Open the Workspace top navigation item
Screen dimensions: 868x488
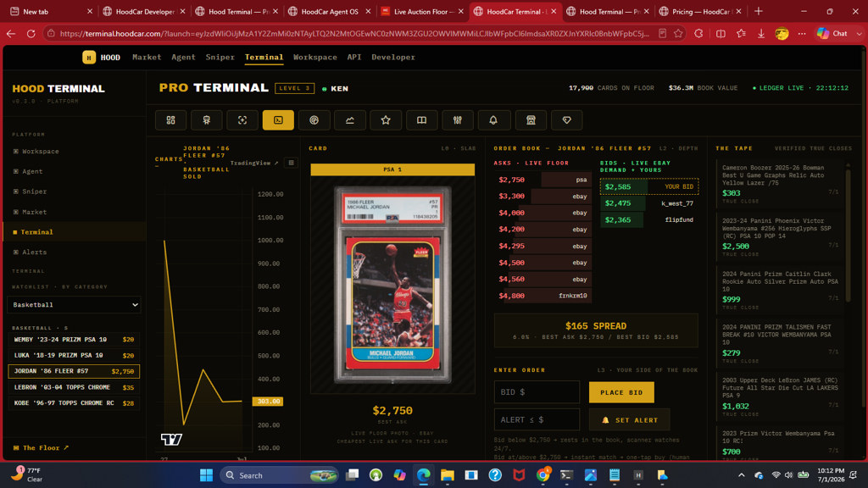(x=315, y=57)
